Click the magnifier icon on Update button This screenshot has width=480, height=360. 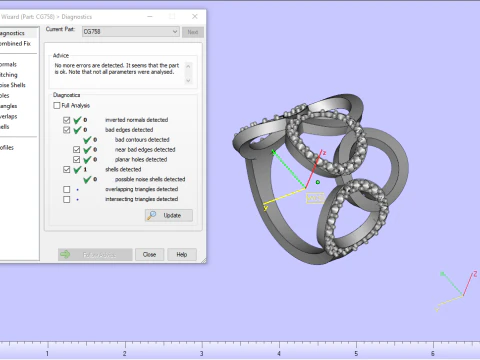point(152,215)
